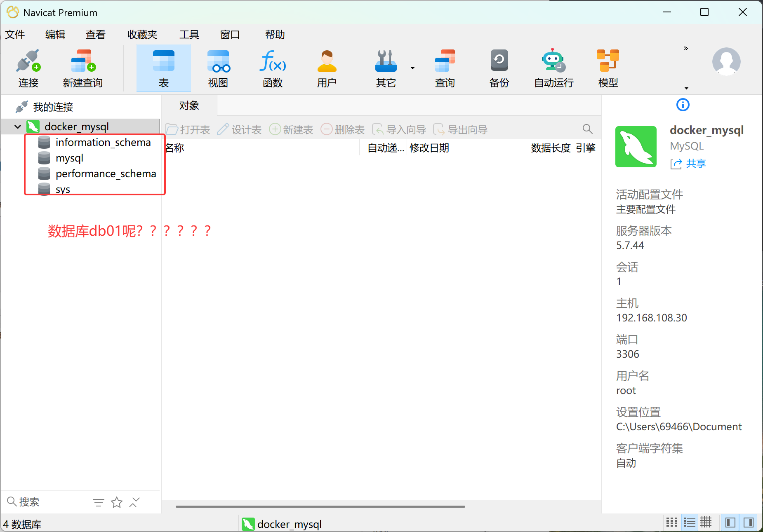The image size is (763, 532).
Task: Open the Backup (备份) tool
Action: (x=499, y=68)
